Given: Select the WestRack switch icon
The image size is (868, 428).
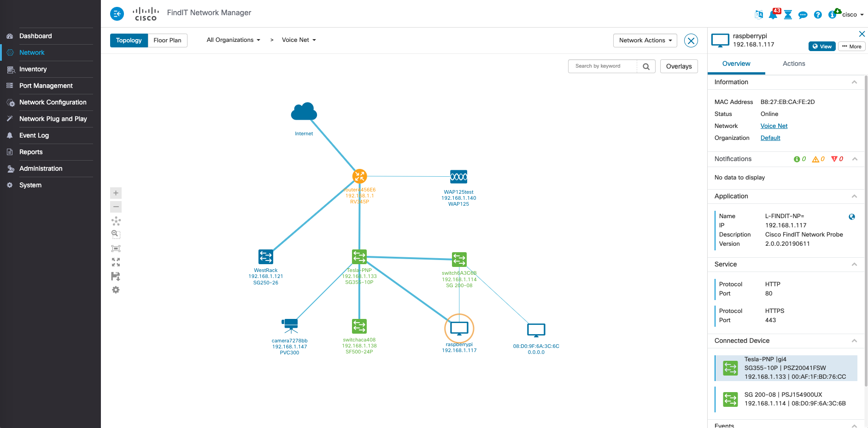Looking at the screenshot, I should (x=266, y=257).
